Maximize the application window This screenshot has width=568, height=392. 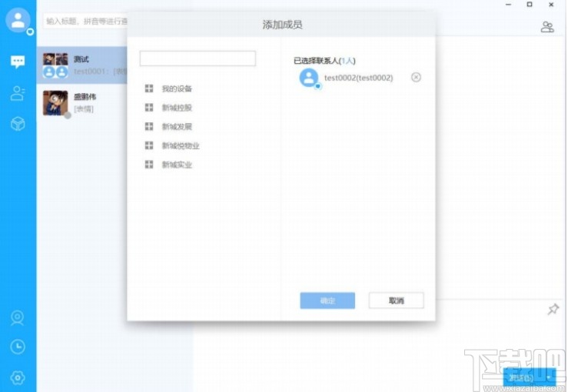click(x=530, y=5)
